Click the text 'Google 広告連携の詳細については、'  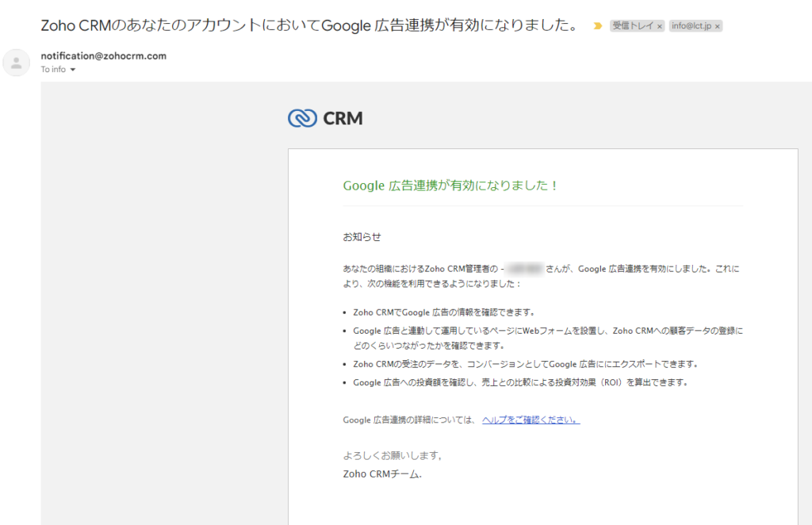[x=409, y=420]
